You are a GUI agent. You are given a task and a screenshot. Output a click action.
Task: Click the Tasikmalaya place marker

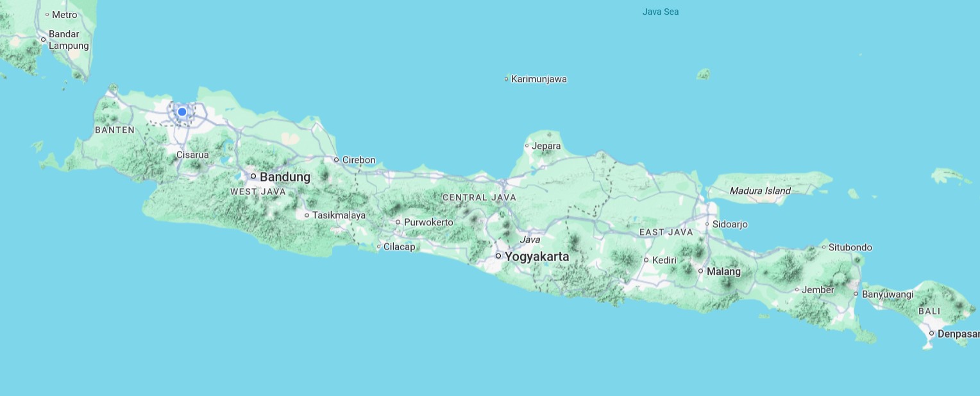[307, 214]
